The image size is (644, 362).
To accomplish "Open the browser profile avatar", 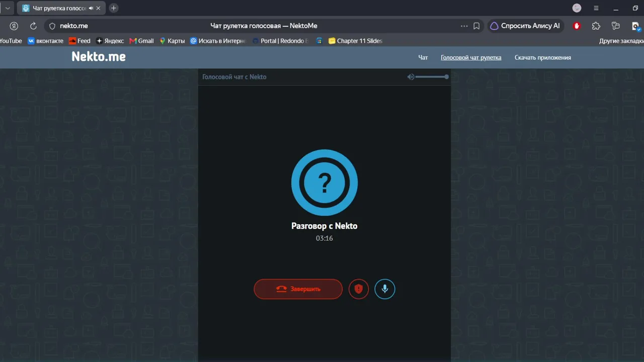I will pos(577,8).
